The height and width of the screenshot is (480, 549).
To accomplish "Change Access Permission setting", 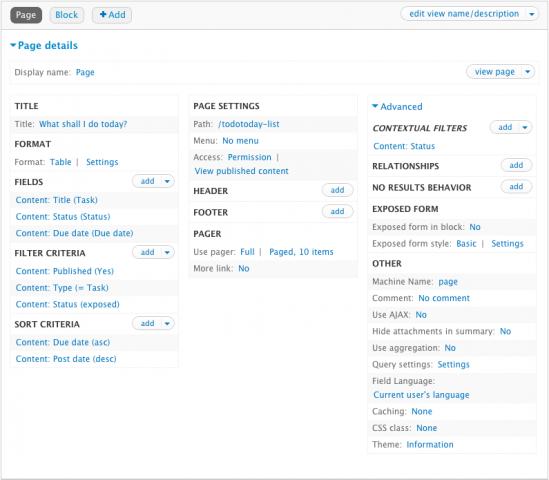I will click(250, 157).
